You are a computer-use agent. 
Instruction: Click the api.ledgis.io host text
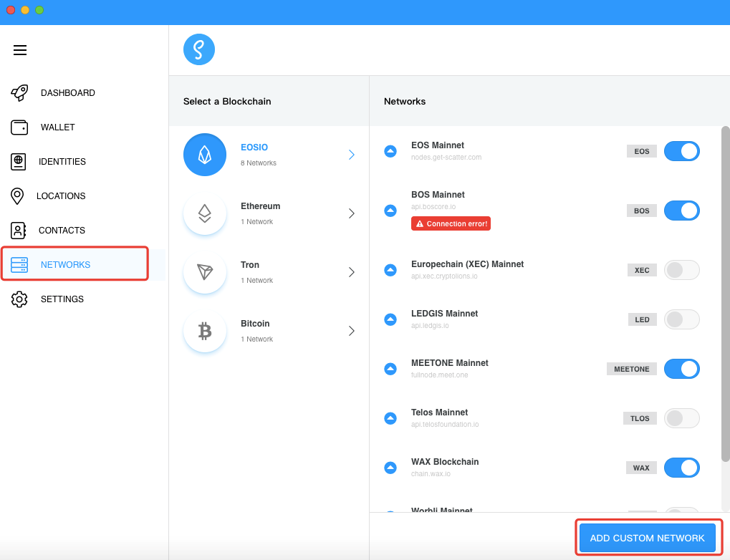click(x=430, y=325)
